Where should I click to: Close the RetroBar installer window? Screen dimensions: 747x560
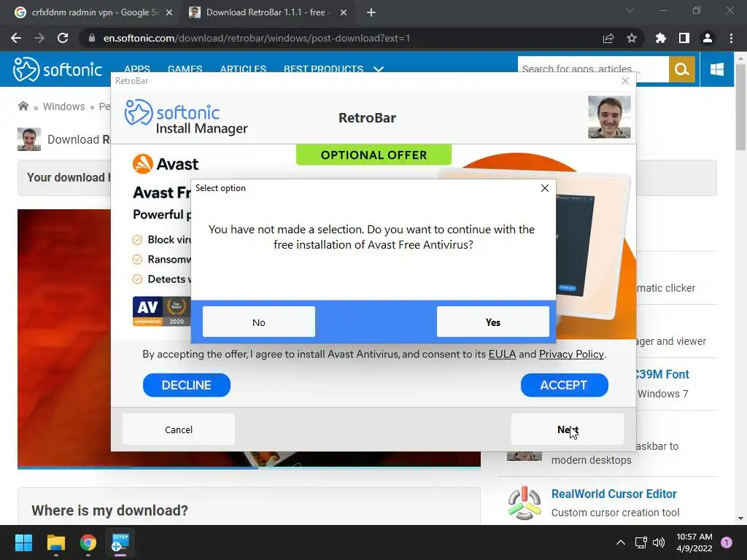pos(625,82)
